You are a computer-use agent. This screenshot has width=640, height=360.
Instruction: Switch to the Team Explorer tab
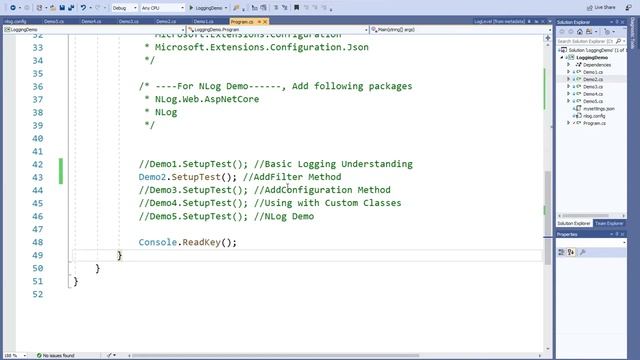click(609, 223)
